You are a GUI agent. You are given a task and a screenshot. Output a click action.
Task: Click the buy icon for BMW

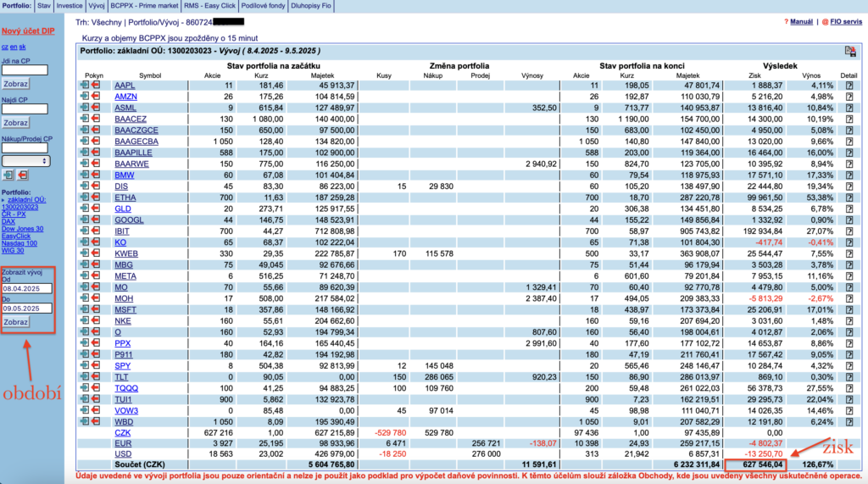pyautogui.click(x=85, y=175)
